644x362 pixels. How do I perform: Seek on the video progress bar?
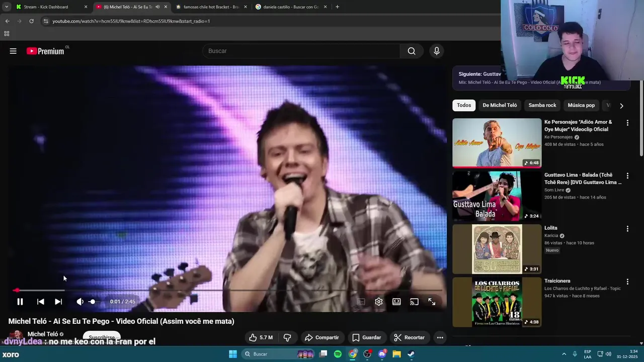pos(227,290)
